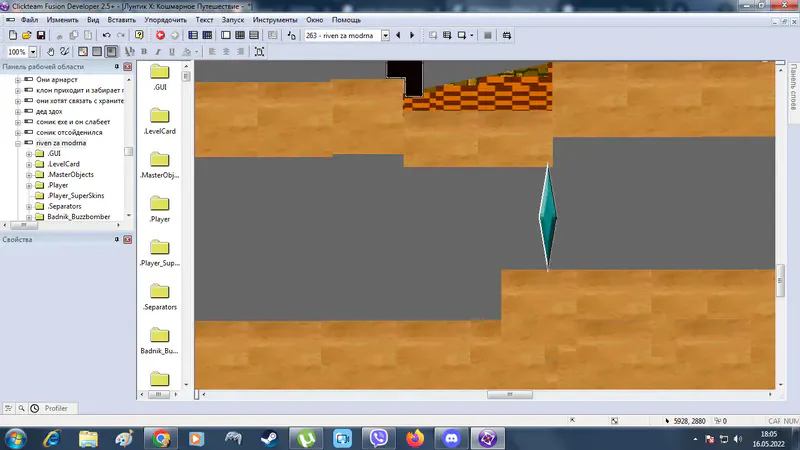Image resolution: width=800 pixels, height=450 pixels.
Task: Select the .MasterObj... library folder thumbnail
Action: 159,165
